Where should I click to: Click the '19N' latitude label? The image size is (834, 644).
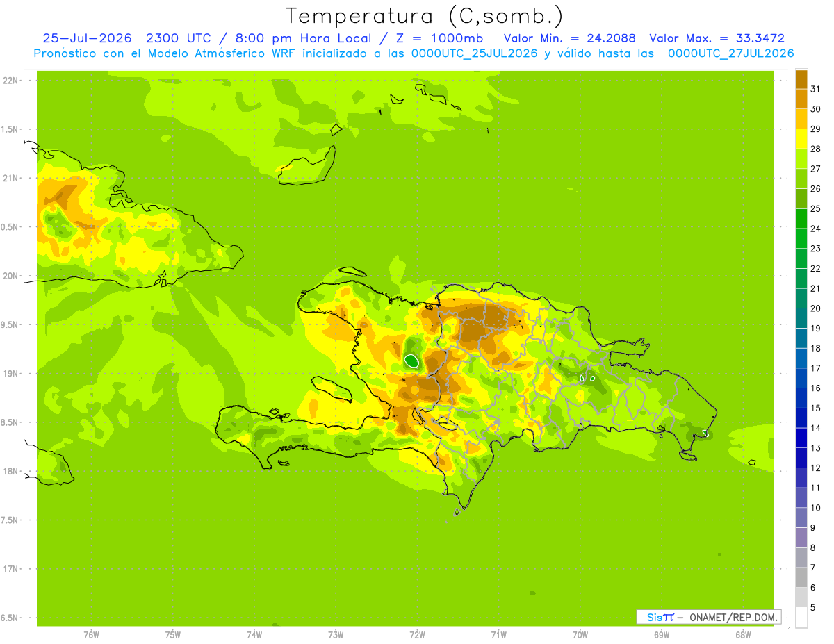coord(11,374)
